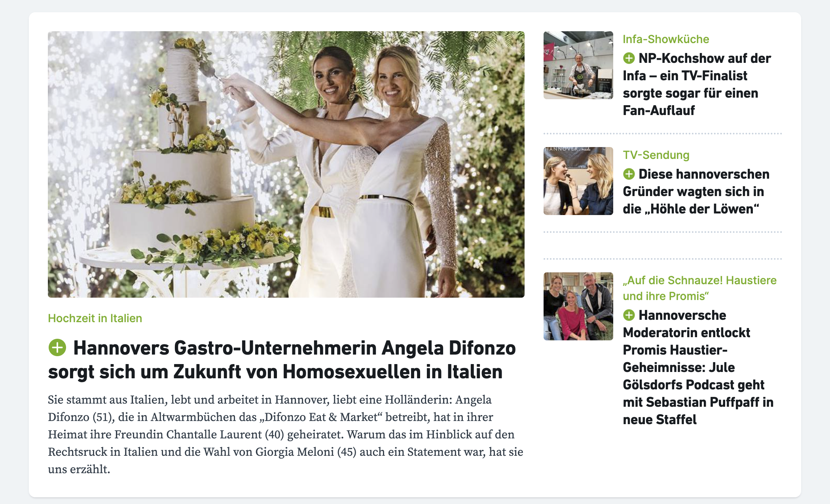The height and width of the screenshot is (504, 830).
Task: Click the Sebastian Puffpaff headline text line
Action: [x=698, y=402]
